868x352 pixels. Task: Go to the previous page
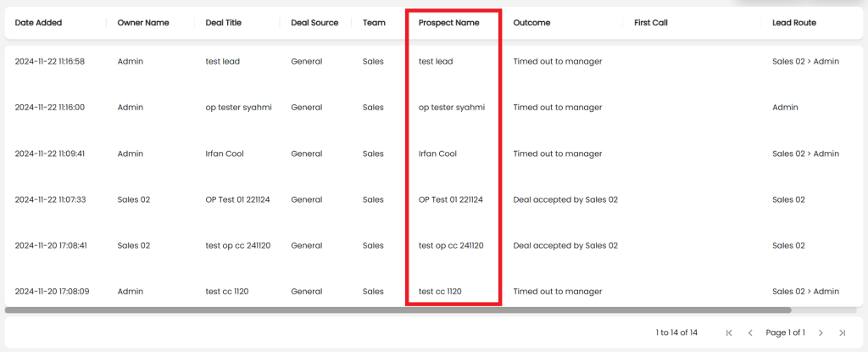[x=750, y=332]
